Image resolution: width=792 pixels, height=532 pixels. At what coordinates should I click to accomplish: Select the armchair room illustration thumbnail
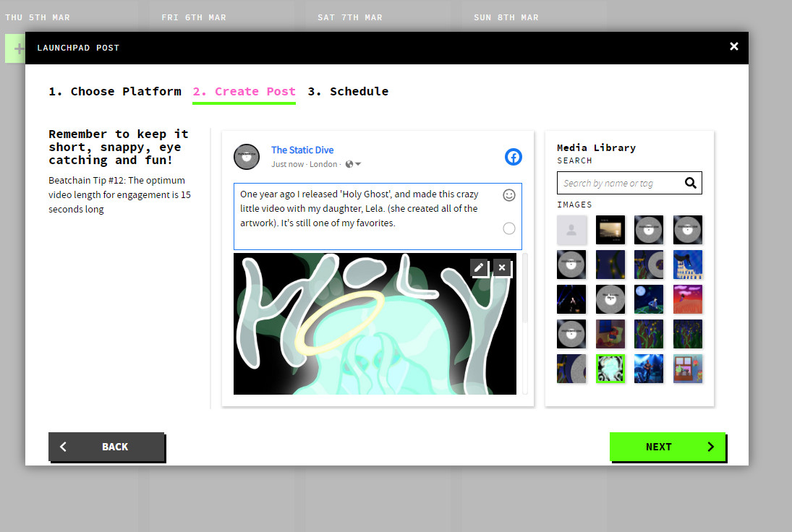click(610, 334)
